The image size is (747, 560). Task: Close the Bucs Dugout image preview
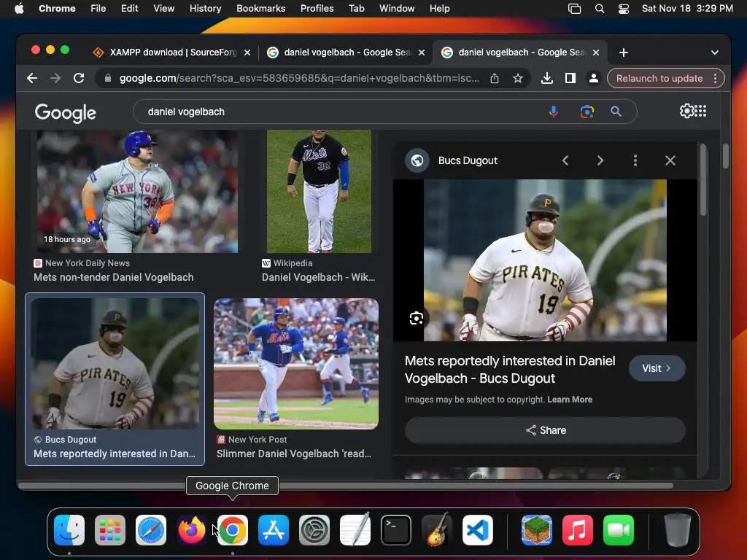pos(670,161)
